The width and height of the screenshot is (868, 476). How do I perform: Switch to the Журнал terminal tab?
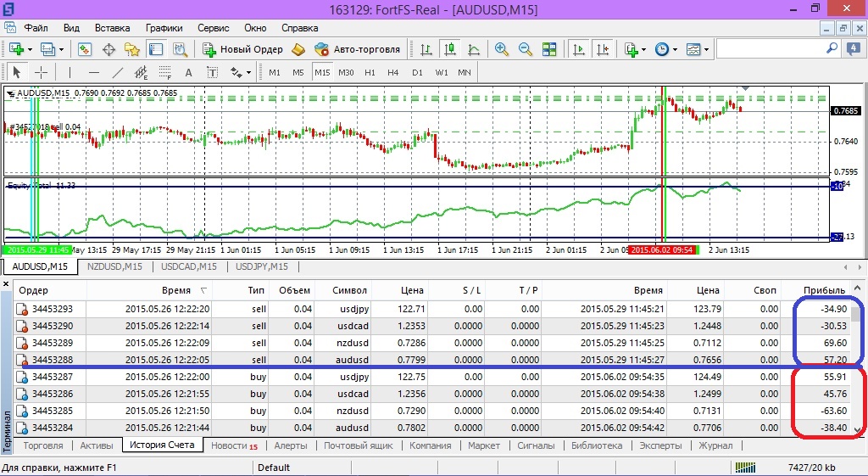(715, 445)
